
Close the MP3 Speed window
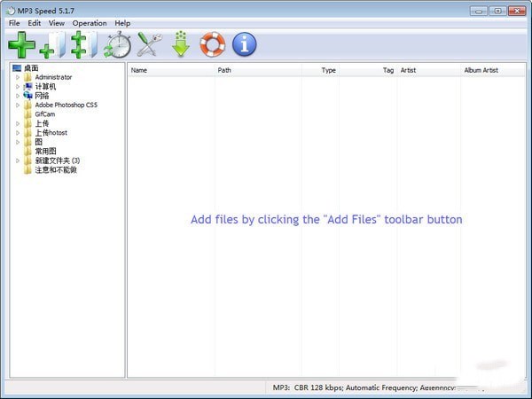517,12
